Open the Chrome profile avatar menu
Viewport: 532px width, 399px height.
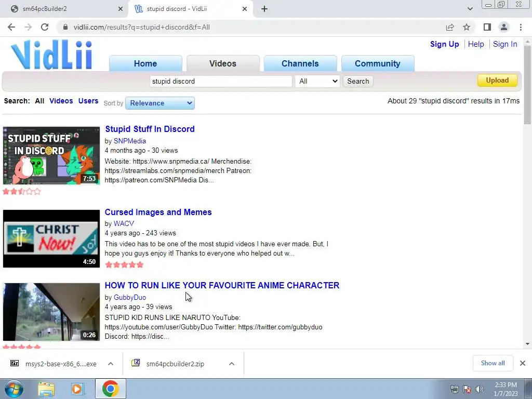[504, 27]
